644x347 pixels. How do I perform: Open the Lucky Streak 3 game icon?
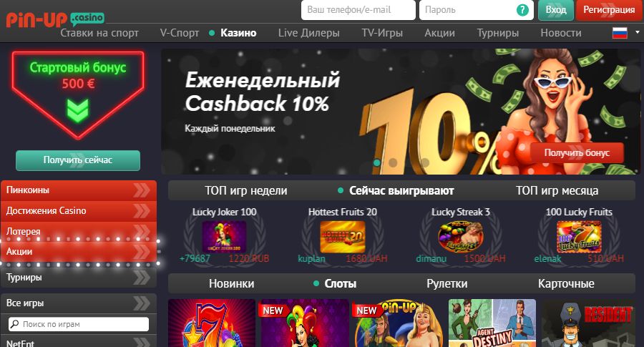(x=460, y=237)
